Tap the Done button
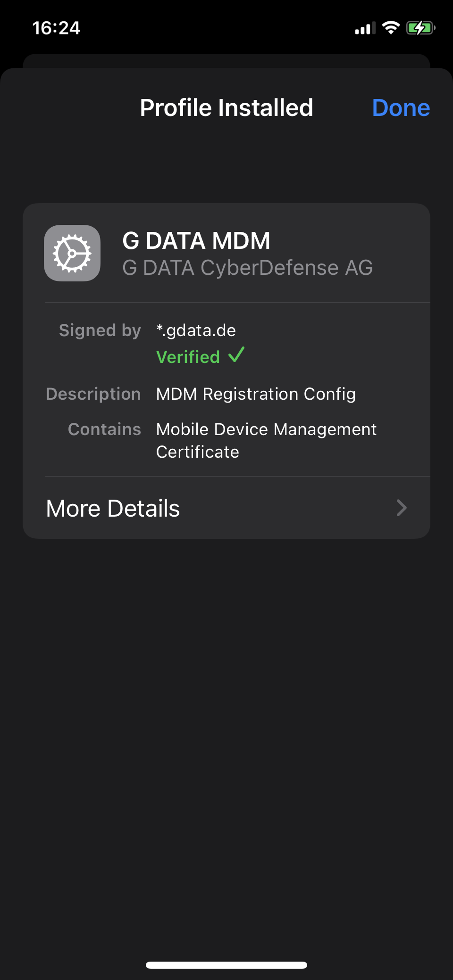Image resolution: width=453 pixels, height=980 pixels. click(x=401, y=107)
